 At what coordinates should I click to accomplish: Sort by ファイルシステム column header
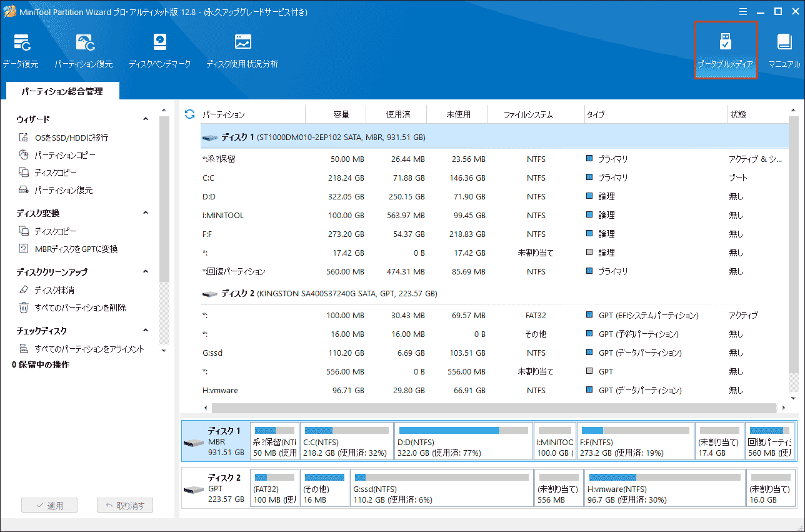536,114
